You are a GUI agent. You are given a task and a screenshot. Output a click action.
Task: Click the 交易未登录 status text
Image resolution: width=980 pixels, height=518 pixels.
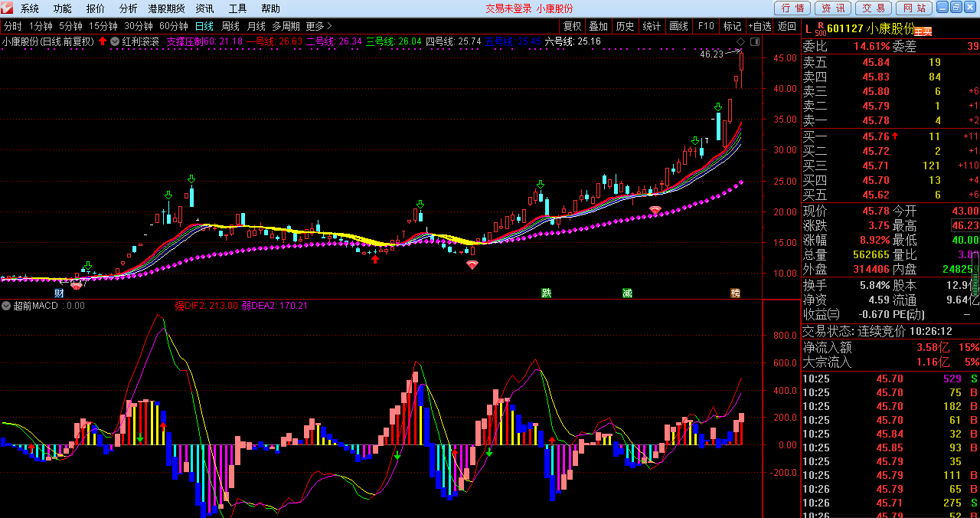pyautogui.click(x=508, y=8)
